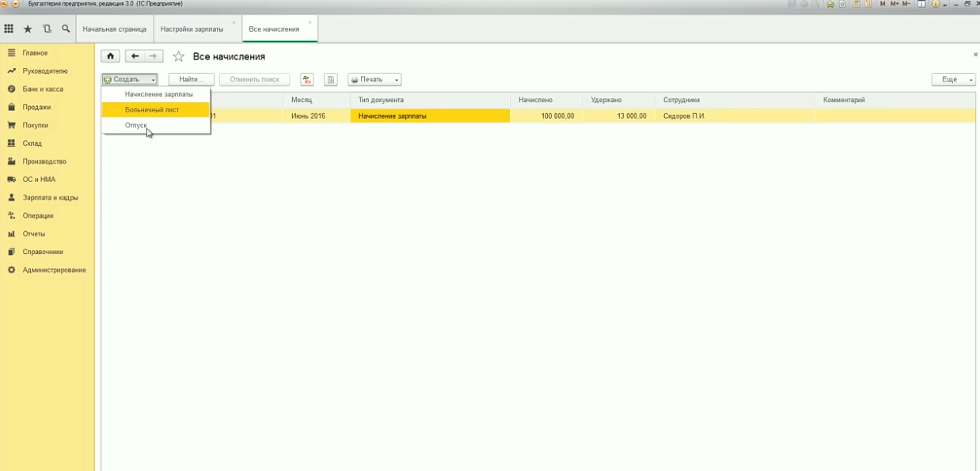The width and height of the screenshot is (980, 471).
Task: Sort by the Сотрудники column header
Action: click(x=735, y=100)
